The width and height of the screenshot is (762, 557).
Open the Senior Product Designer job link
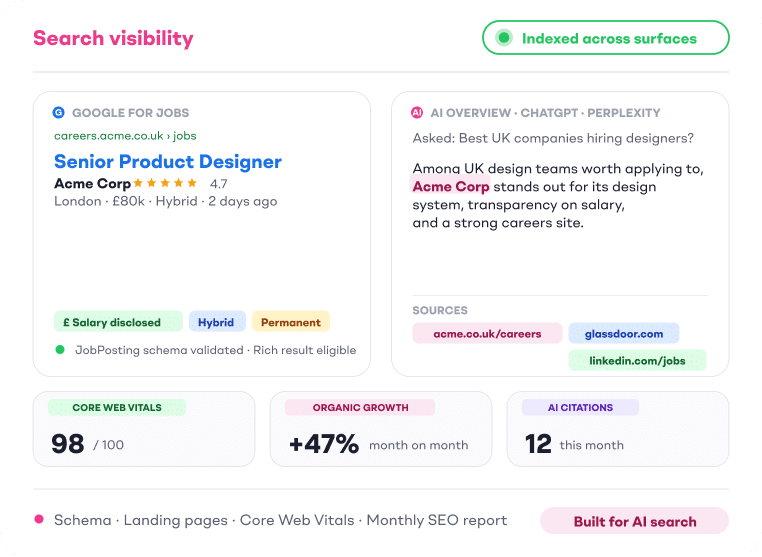point(168,161)
